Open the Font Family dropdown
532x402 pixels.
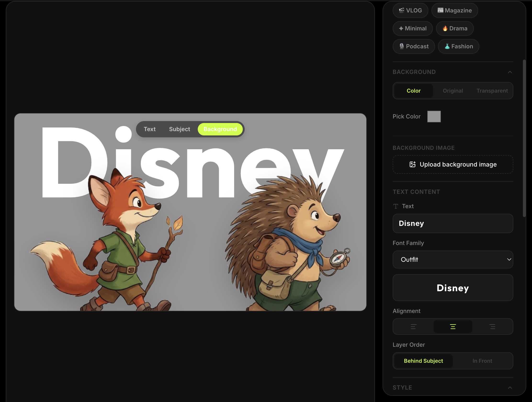pyautogui.click(x=453, y=259)
